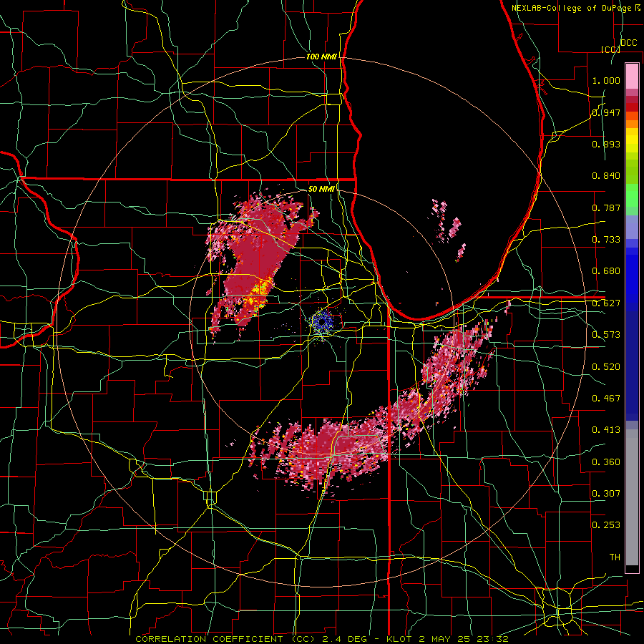Click the "TH" threshold label
This screenshot has width=644, height=644.
(x=615, y=557)
